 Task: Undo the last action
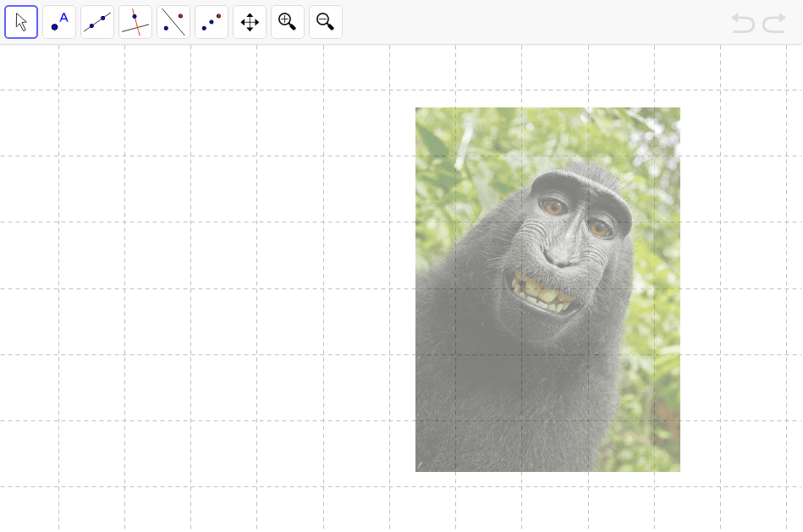tap(743, 23)
